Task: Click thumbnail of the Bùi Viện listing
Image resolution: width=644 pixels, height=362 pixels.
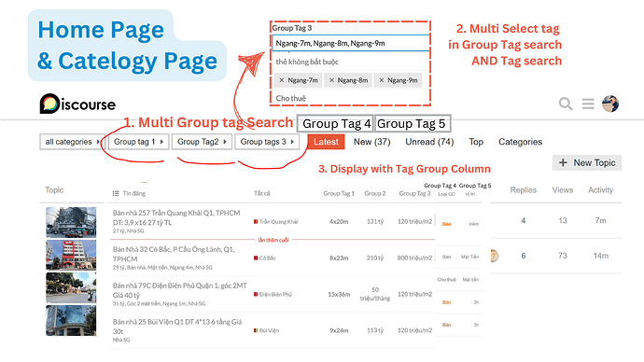Action: tap(71, 320)
